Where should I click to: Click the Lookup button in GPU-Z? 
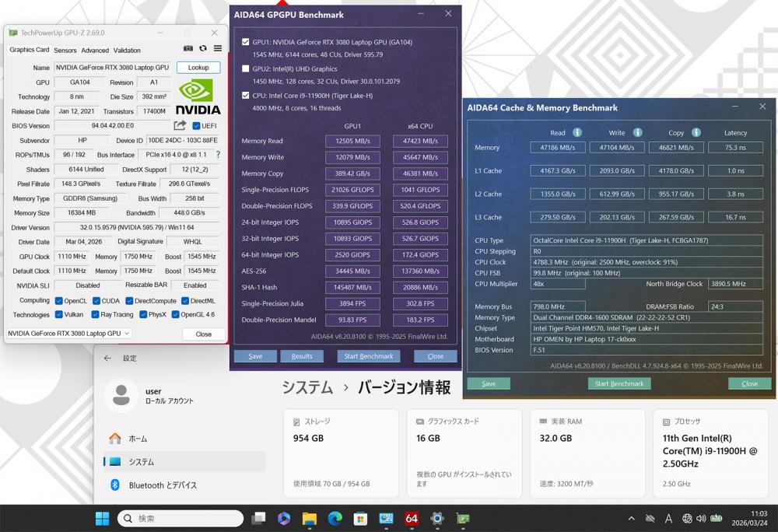click(198, 68)
